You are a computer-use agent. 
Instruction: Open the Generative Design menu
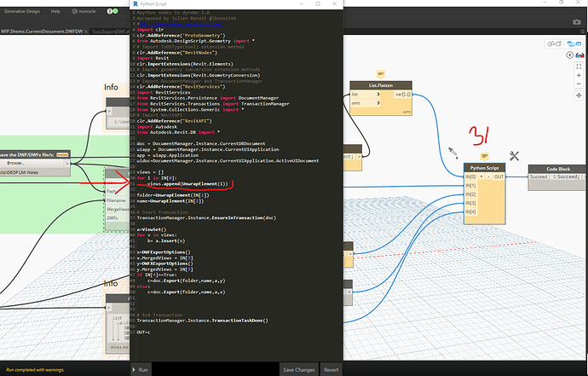(x=22, y=11)
